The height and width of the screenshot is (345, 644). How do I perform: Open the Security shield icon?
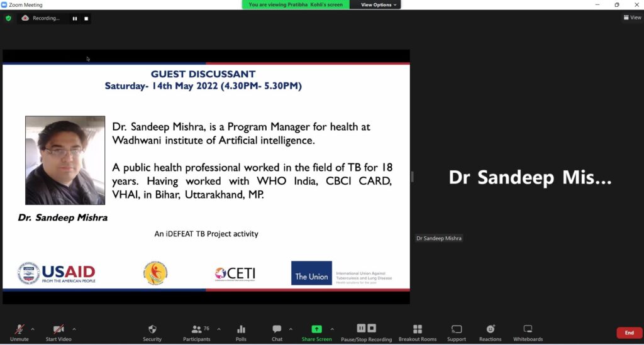click(152, 329)
